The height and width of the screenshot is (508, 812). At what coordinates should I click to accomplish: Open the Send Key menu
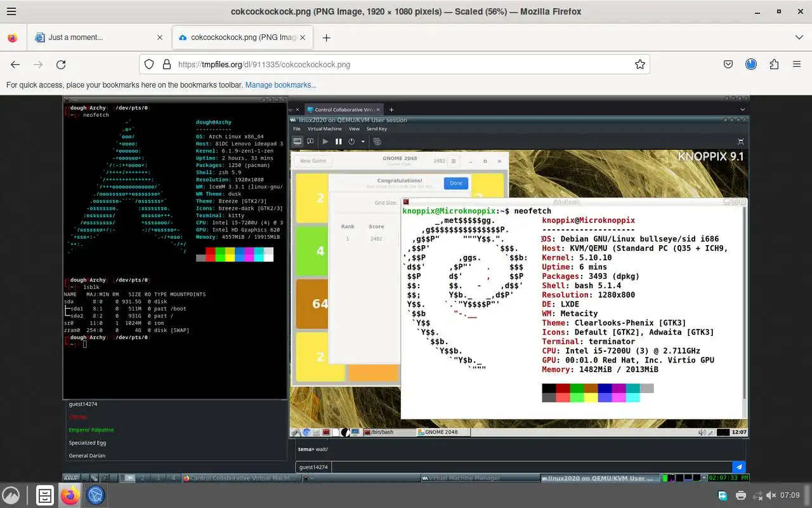[x=376, y=129]
